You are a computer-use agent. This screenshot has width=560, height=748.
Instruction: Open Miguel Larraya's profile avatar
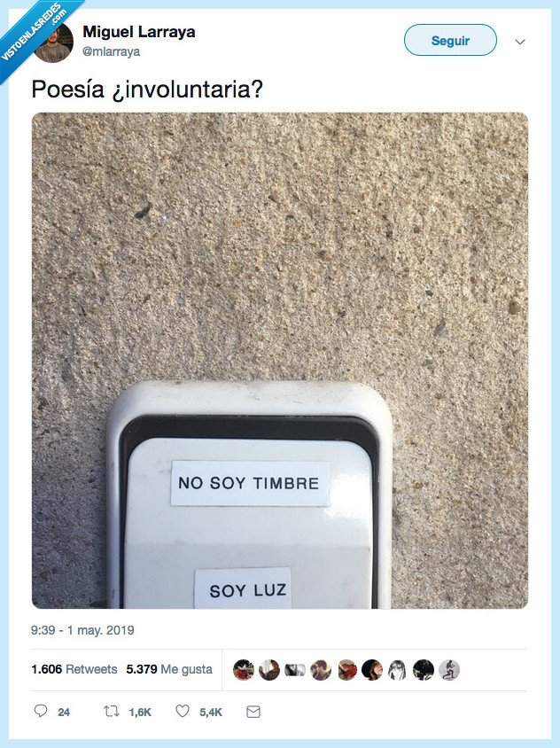tap(53, 43)
